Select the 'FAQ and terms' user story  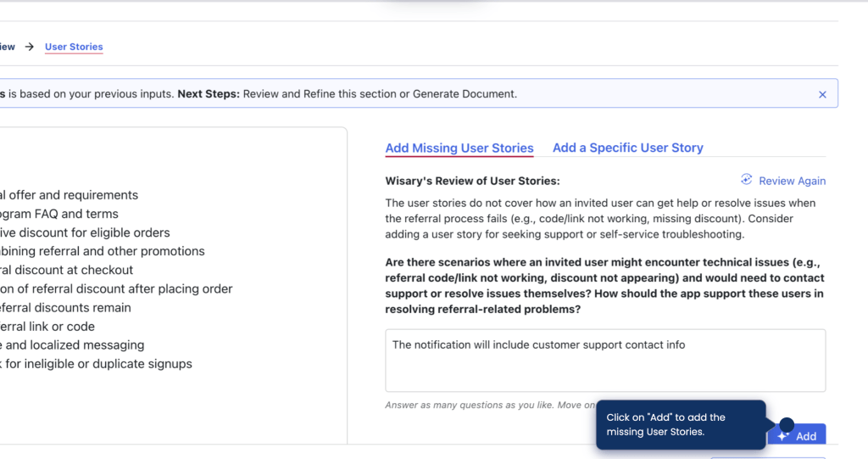[59, 214]
